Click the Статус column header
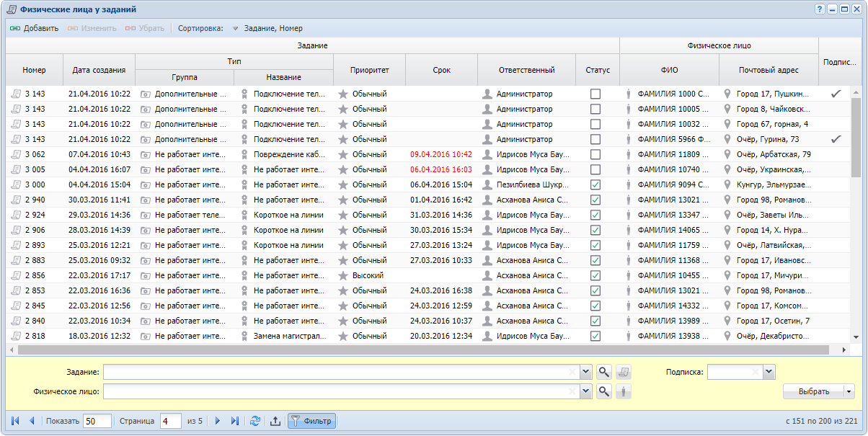Image resolution: width=868 pixels, height=436 pixels. click(598, 70)
